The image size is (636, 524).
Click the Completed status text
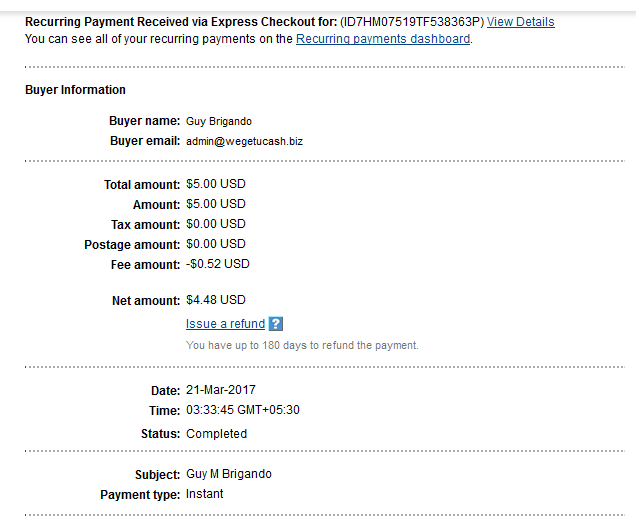tap(216, 434)
